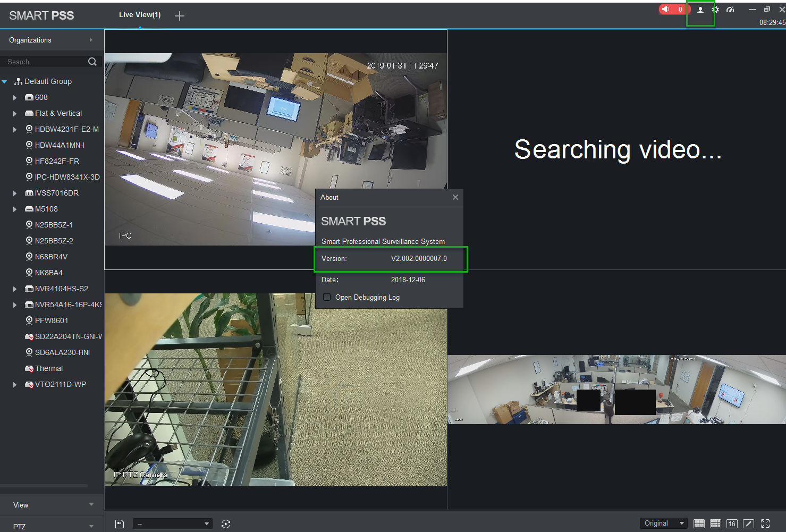This screenshot has width=786, height=532.
Task: Switch to 16-split window layout
Action: point(732,523)
